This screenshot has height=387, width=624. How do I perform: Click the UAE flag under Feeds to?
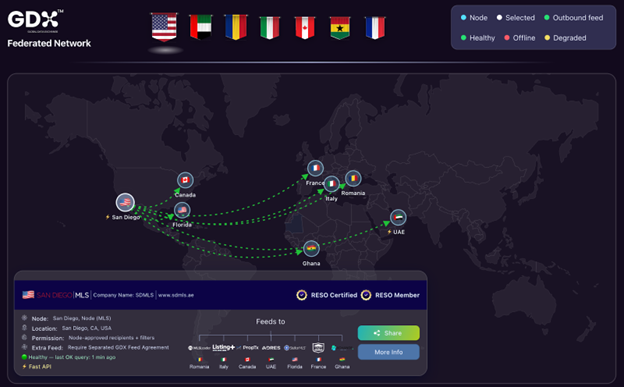[x=271, y=360]
